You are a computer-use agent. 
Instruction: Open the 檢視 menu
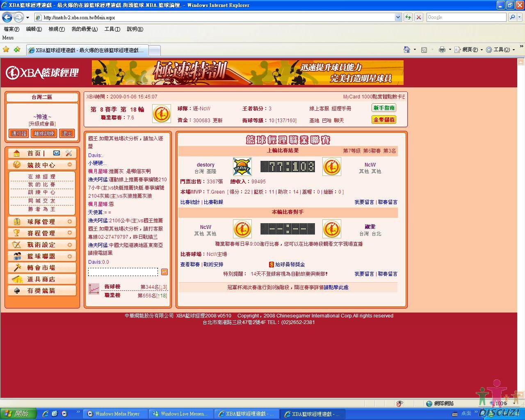(x=57, y=29)
